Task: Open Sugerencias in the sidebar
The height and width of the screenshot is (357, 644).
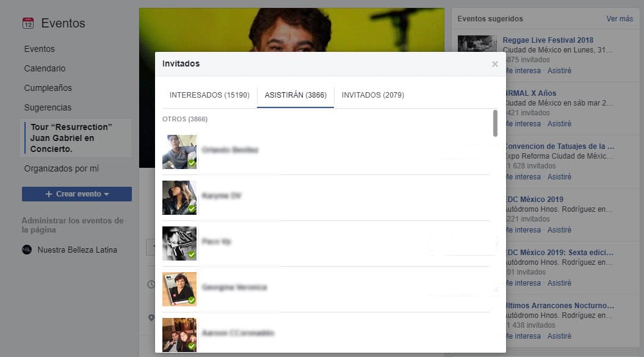Action: point(48,107)
